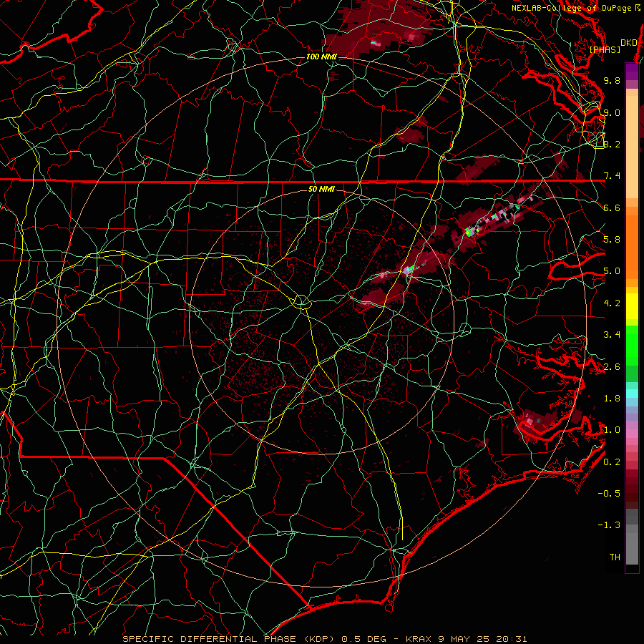Pick the yellow band of the KDP scale
The image size is (644, 644).
click(x=632, y=306)
